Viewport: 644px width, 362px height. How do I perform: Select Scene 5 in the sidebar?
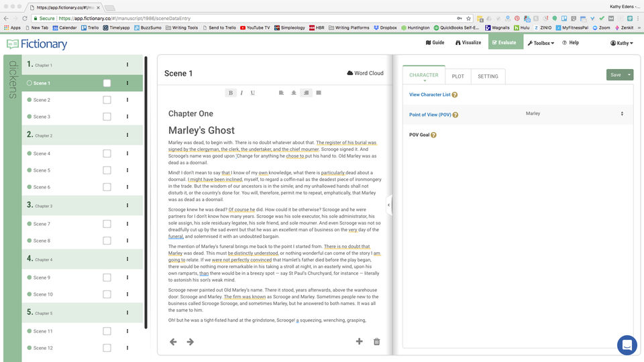(x=42, y=170)
